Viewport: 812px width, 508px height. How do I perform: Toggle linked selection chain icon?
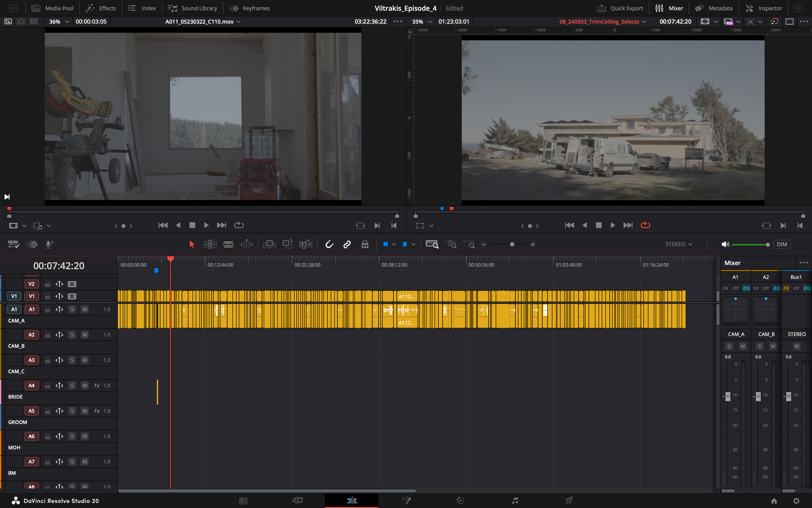pyautogui.click(x=347, y=244)
